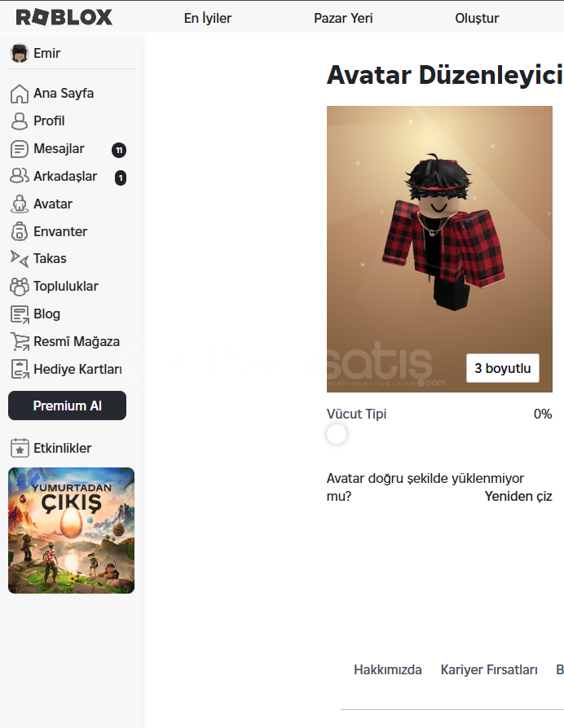Click the Ana Sayfa home icon
Viewport: 564px width, 728px height.
tap(19, 94)
